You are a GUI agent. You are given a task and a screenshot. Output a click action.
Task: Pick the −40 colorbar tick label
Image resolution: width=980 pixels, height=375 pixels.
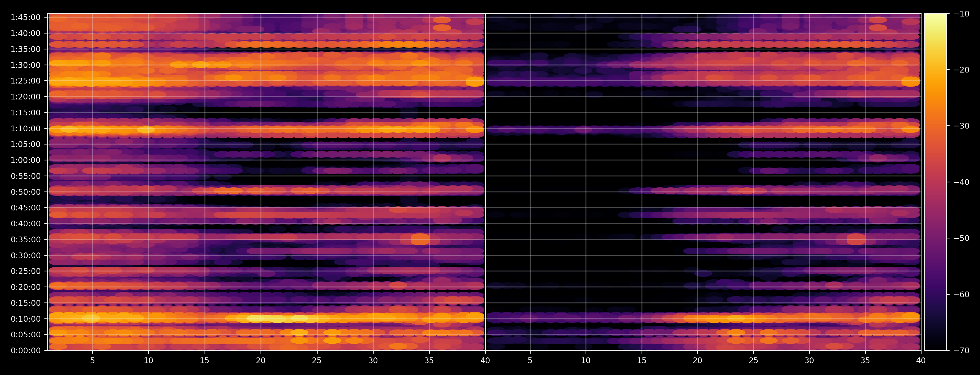[962, 182]
